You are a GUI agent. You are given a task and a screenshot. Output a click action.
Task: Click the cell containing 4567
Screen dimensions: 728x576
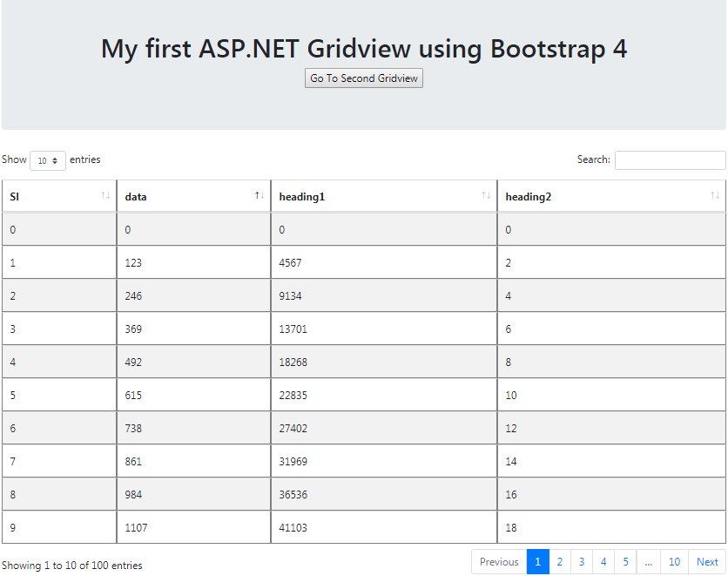384,262
